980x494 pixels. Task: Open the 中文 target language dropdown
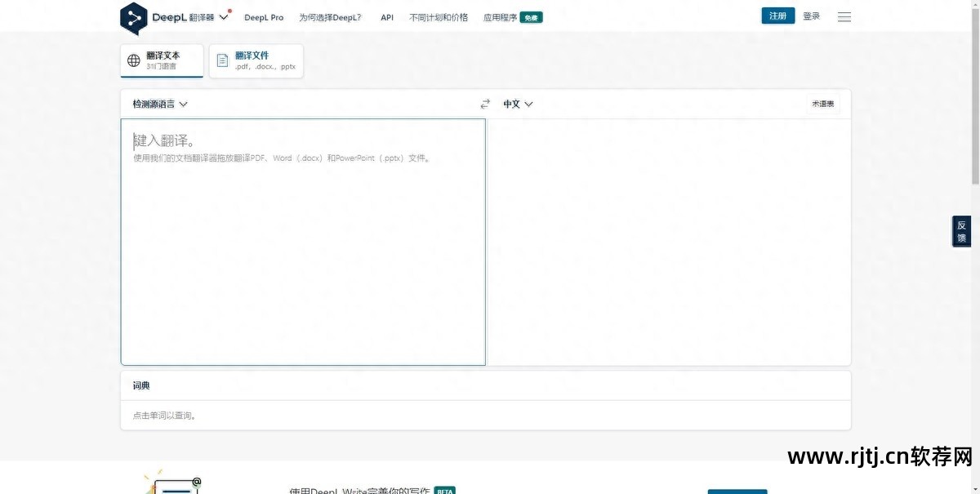click(x=518, y=104)
